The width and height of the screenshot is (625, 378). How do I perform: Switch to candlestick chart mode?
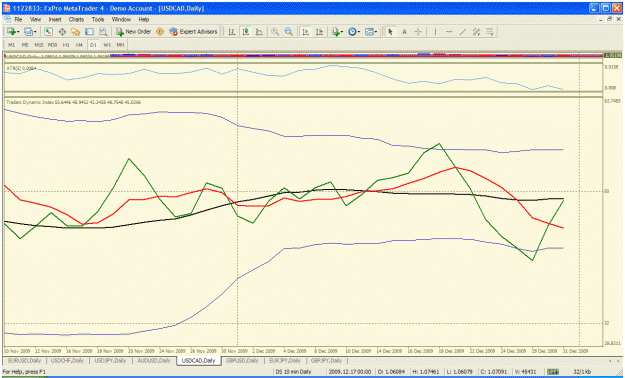(246, 32)
